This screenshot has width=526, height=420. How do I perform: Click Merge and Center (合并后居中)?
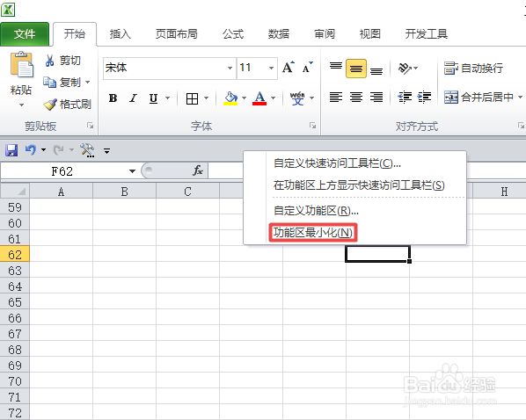(479, 98)
